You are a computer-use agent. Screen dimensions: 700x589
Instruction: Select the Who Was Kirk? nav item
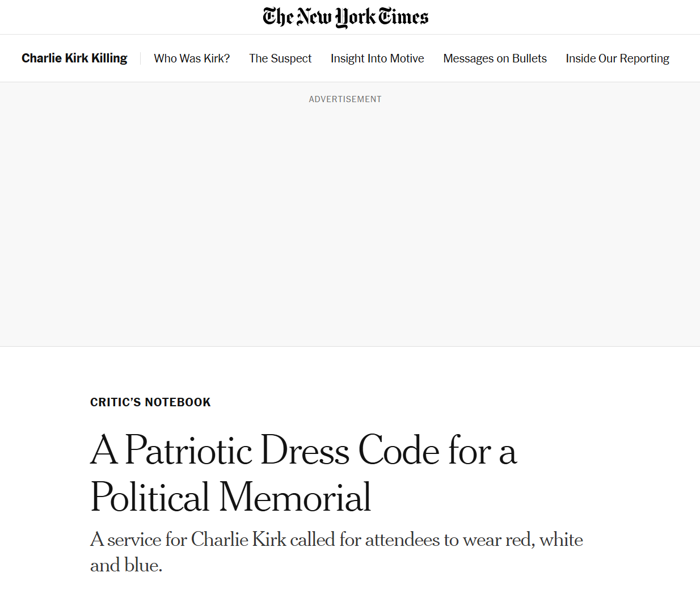(x=192, y=58)
